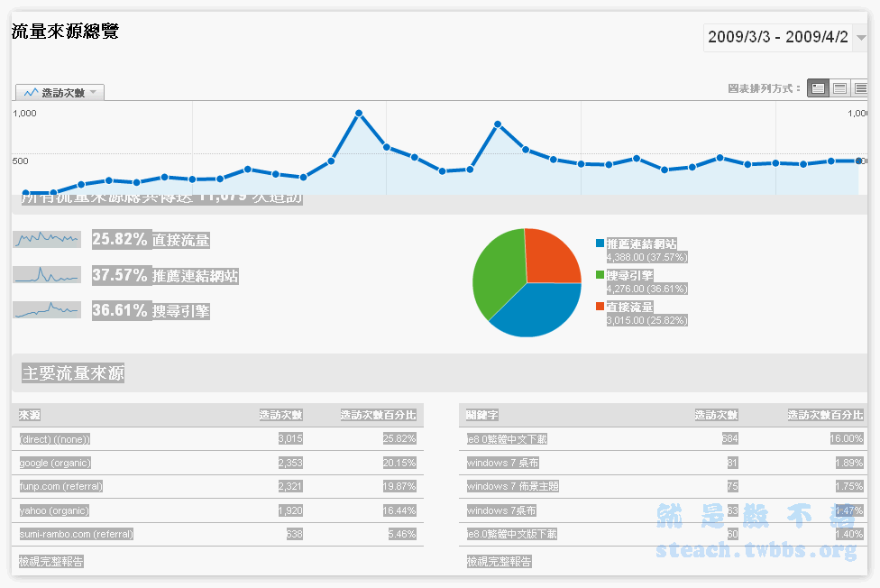Click the 16.00% keyword percentage
Image resolution: width=880 pixels, height=588 pixels.
847,438
